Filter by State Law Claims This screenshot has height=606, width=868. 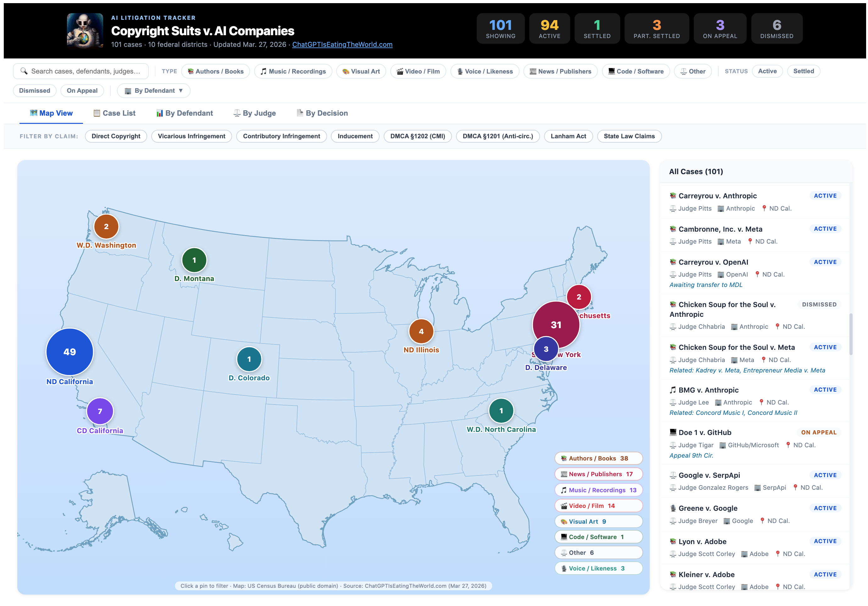point(629,136)
